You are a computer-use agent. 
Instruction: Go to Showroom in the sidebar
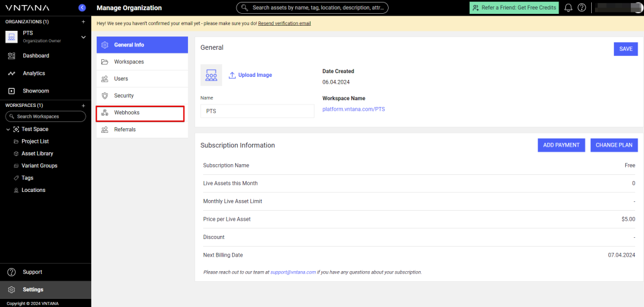(35, 91)
